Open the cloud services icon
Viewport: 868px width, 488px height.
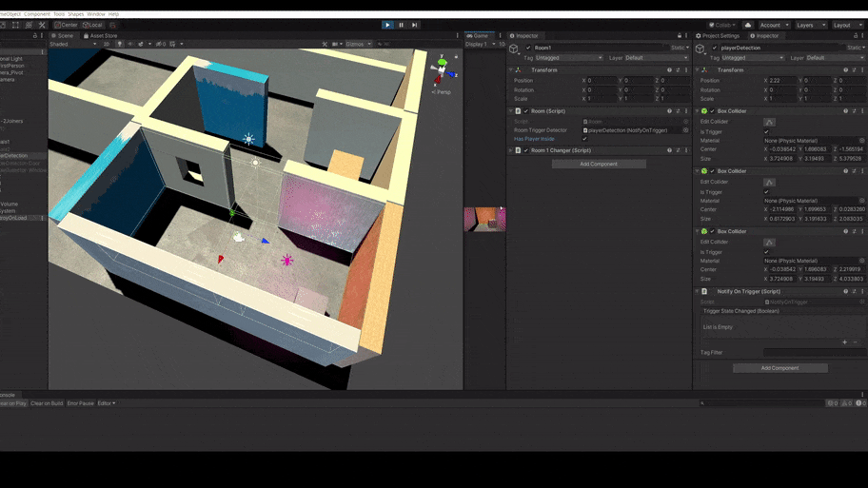click(748, 25)
